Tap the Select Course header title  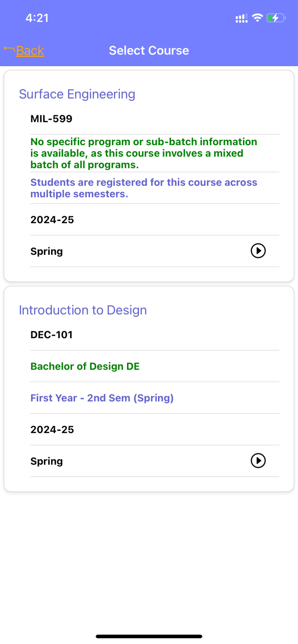click(x=149, y=51)
